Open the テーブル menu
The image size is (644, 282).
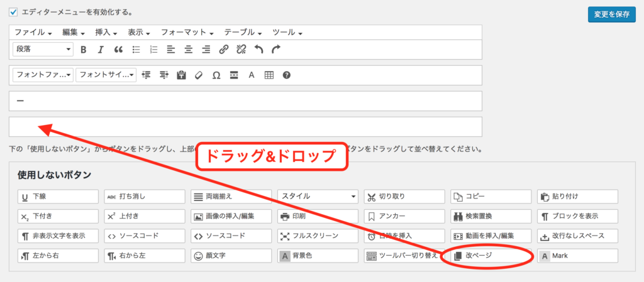[243, 32]
